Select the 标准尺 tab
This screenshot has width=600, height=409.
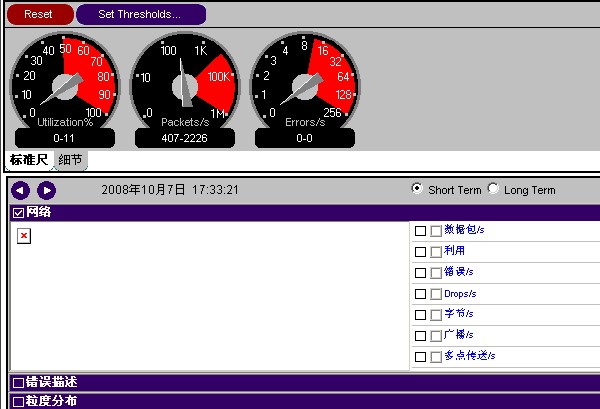point(28,160)
